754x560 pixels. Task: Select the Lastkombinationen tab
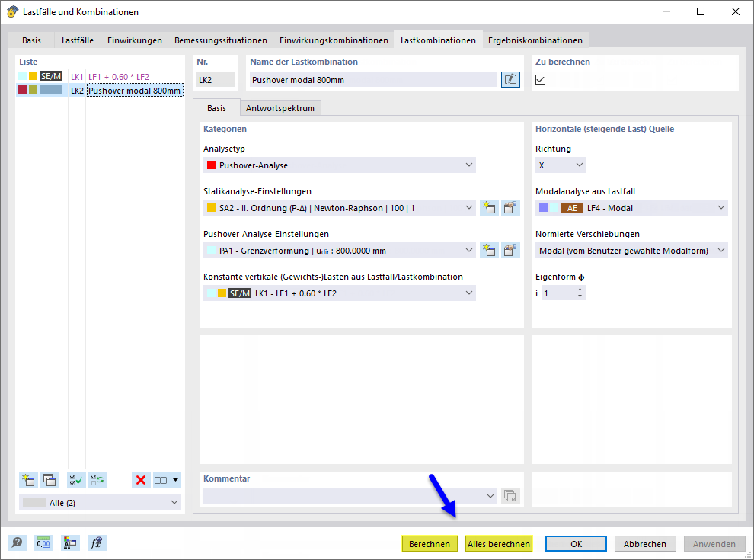(x=438, y=40)
